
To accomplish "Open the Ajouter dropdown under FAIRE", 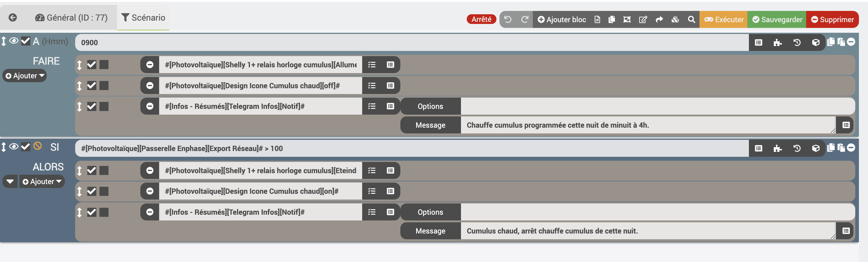I will pyautogui.click(x=25, y=76).
